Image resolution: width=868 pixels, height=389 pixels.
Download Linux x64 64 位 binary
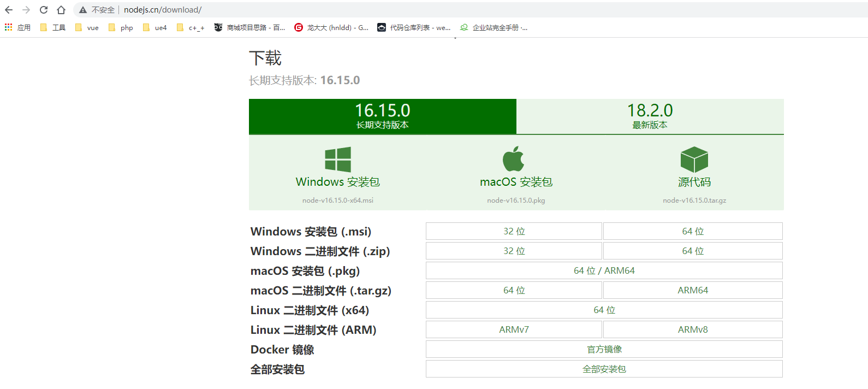pos(604,310)
